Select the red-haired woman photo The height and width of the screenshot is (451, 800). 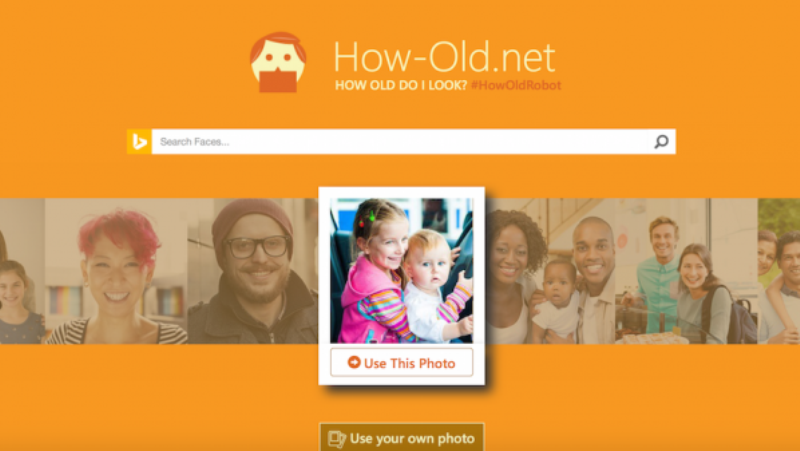tap(116, 271)
